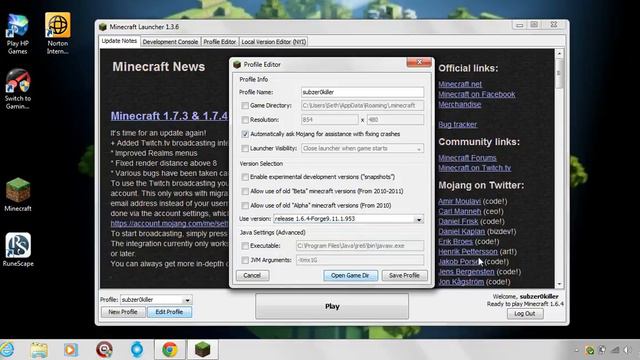Open the Merchandise link
The image size is (640, 360).
[460, 104]
